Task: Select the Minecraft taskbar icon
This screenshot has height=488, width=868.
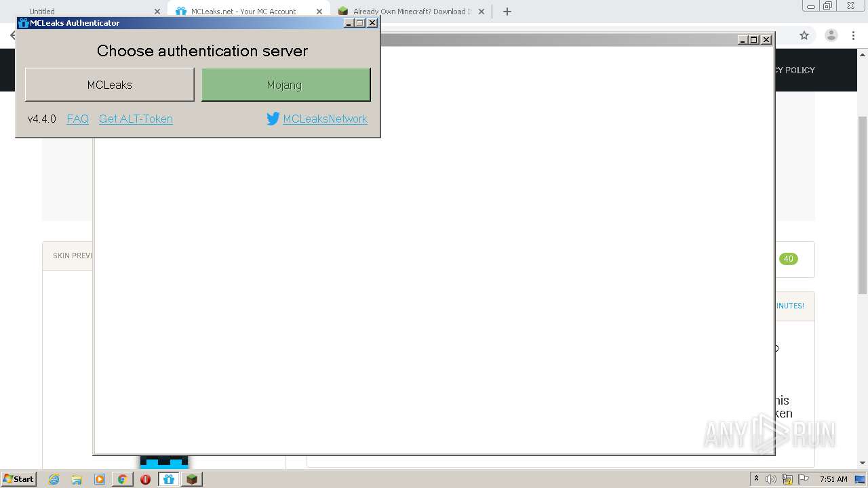Action: (x=192, y=479)
